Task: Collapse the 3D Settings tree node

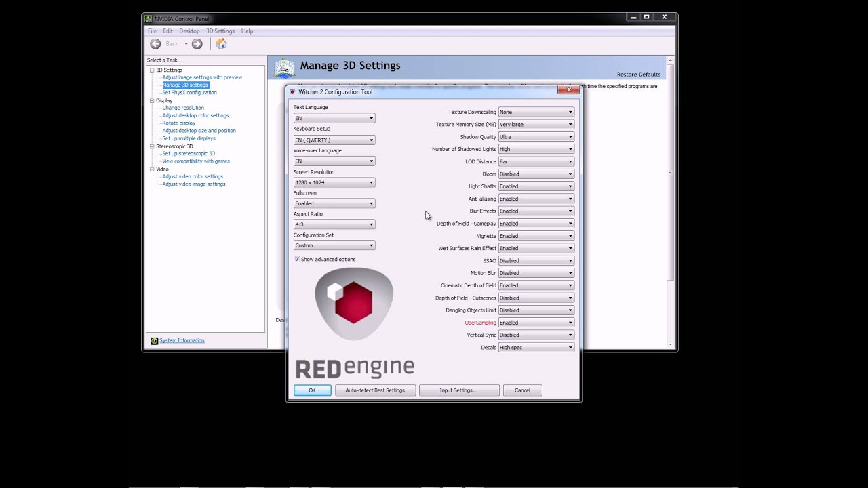Action: tap(152, 70)
